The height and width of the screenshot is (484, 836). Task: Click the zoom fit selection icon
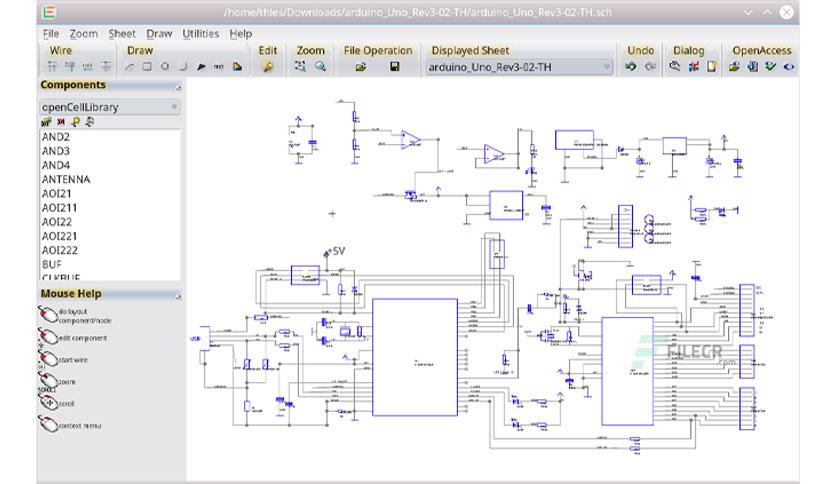301,66
